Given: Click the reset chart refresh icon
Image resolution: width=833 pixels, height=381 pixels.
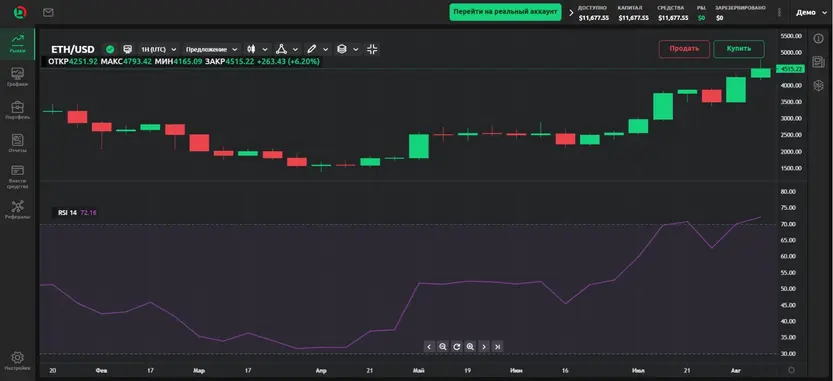Looking at the screenshot, I should [x=456, y=347].
